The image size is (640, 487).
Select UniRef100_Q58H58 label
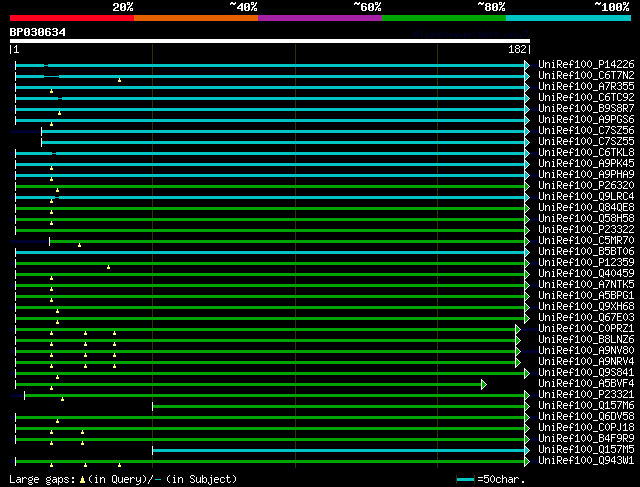(x=586, y=219)
